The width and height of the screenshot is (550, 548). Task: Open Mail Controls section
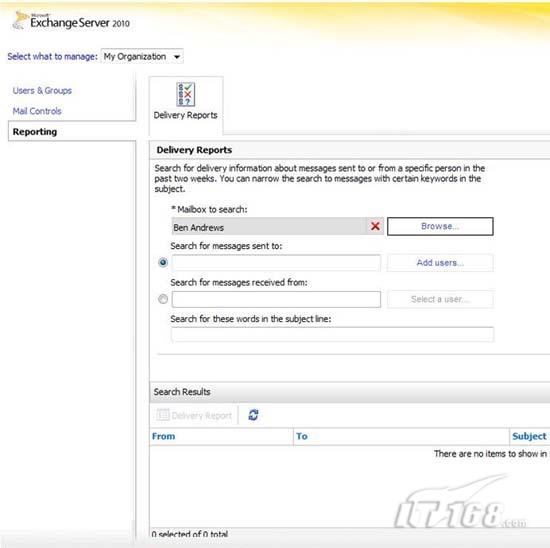tap(37, 111)
